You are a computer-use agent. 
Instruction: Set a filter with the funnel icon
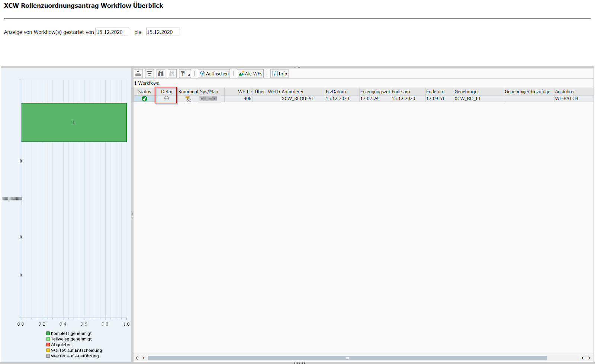click(183, 74)
